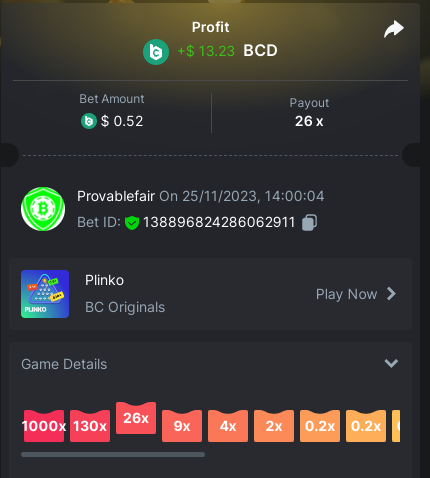Viewport: 430px width, 478px height.
Task: Select the 9x multiplier tile
Action: click(182, 426)
